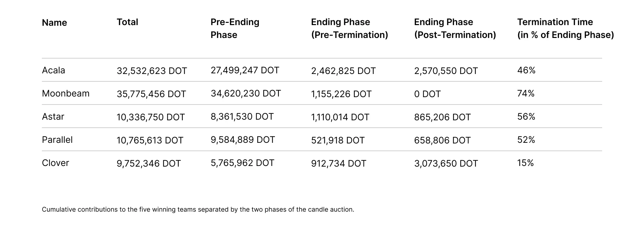Screen dimensions: 644x229
Task: Select the Termination Time column header
Action: pyautogui.click(x=565, y=28)
